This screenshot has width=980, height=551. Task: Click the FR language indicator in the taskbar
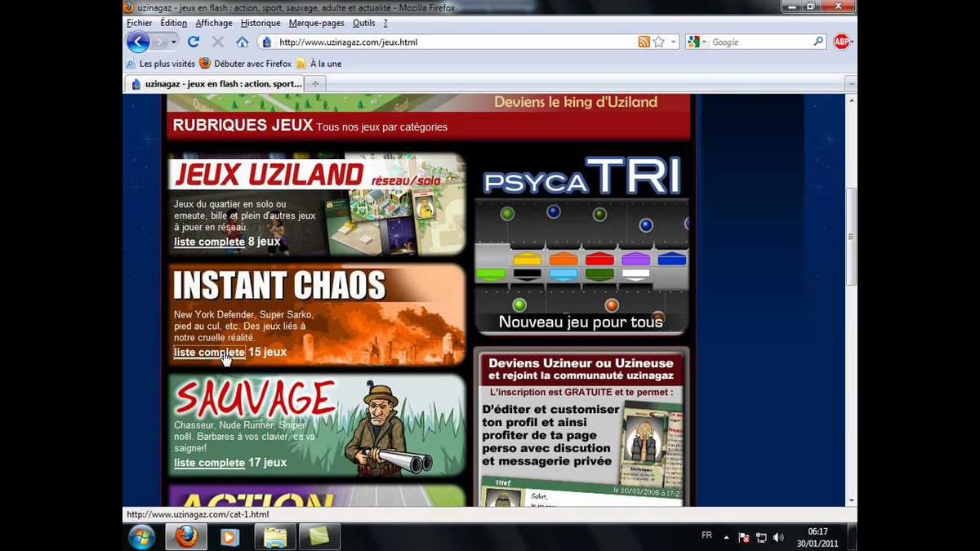706,535
